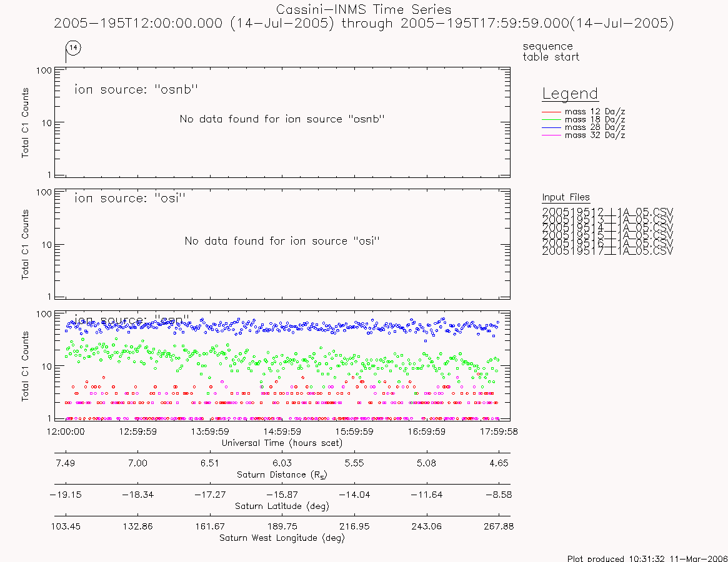728x562 pixels.
Task: Click the 14:59:59 time axis label
Action: tap(282, 431)
